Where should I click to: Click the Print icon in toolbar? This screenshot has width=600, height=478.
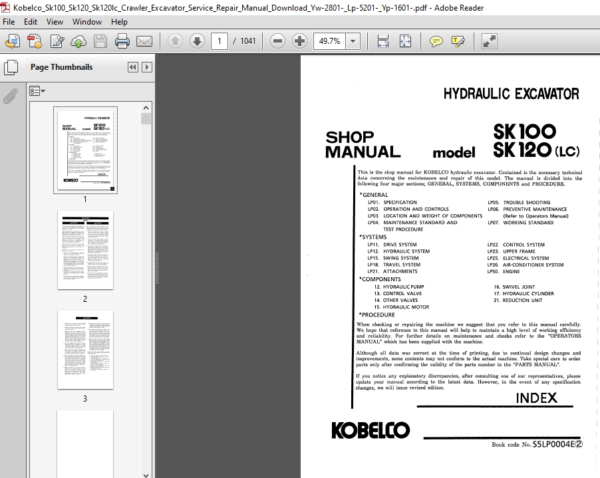click(122, 42)
